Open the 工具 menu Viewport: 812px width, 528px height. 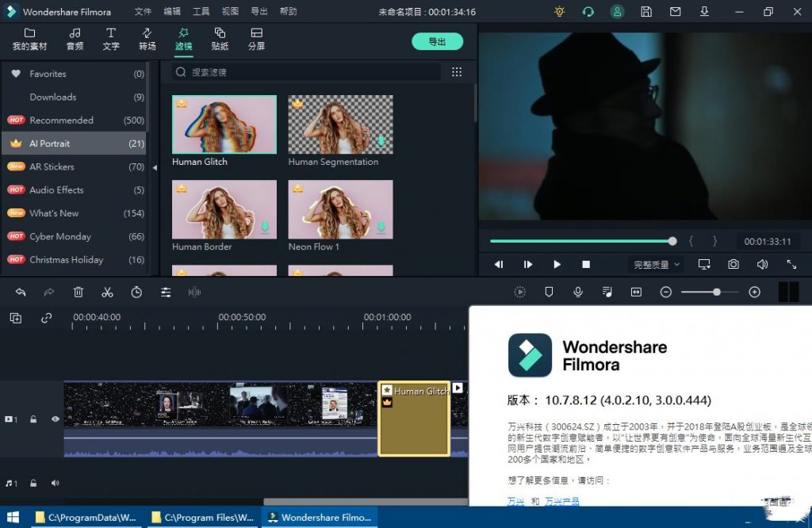[x=201, y=11]
